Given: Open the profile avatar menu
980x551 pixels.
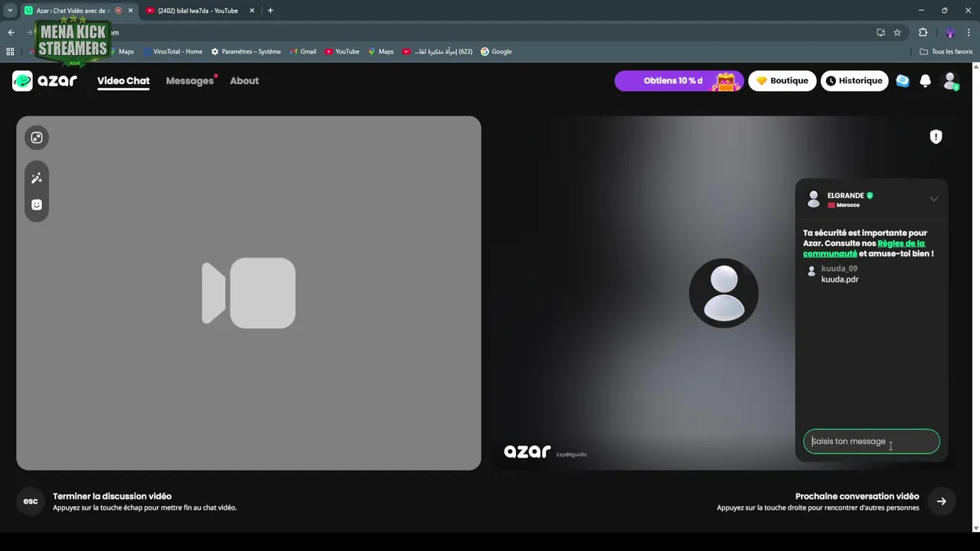Looking at the screenshot, I should (x=950, y=80).
